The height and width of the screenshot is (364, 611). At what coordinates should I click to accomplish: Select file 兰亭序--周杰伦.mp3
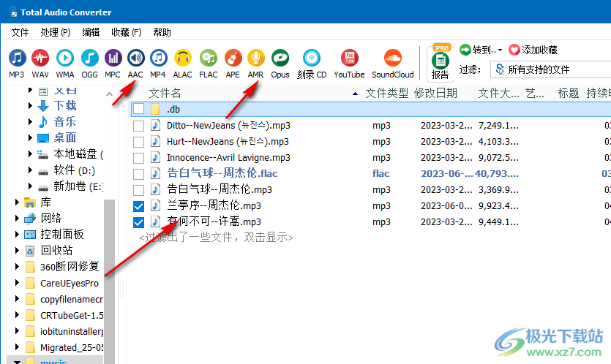[x=214, y=206]
